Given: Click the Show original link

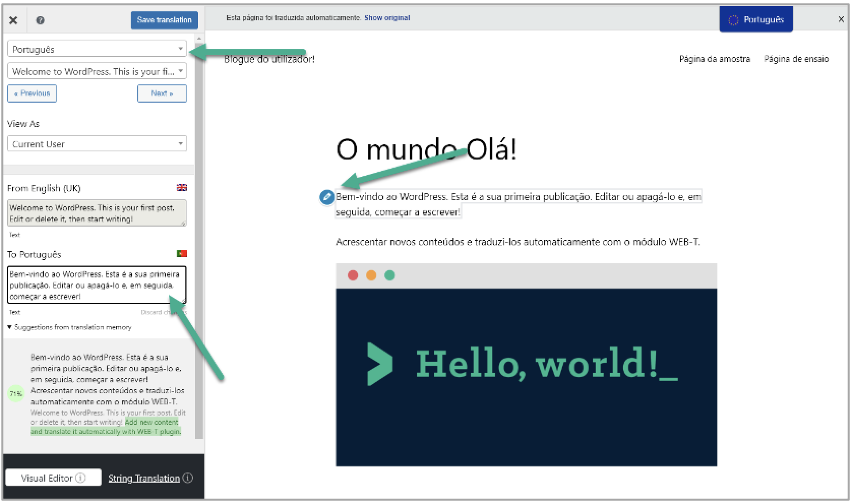Looking at the screenshot, I should coord(387,18).
